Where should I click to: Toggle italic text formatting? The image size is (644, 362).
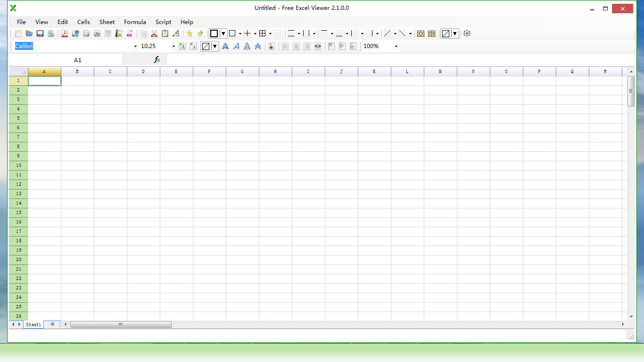click(236, 46)
